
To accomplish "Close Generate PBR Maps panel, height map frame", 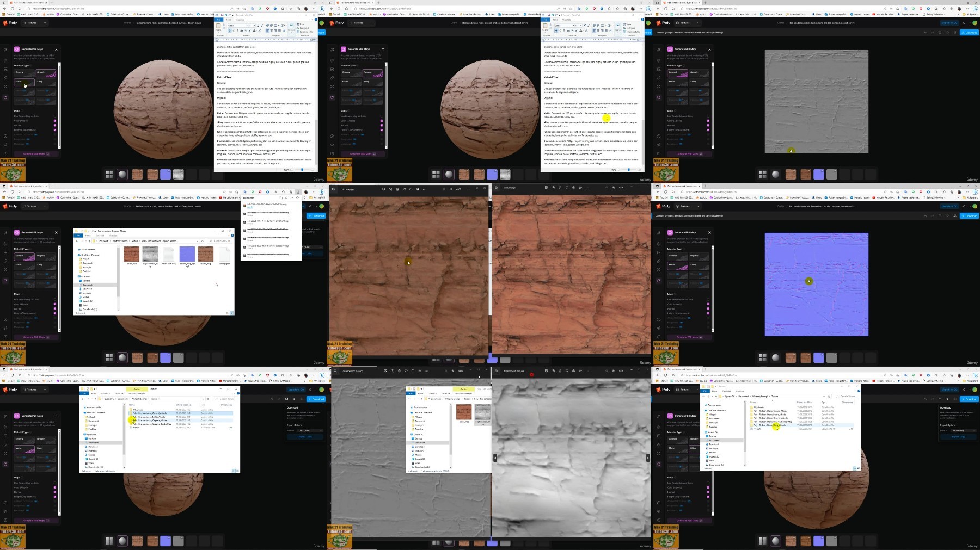I will pos(709,49).
